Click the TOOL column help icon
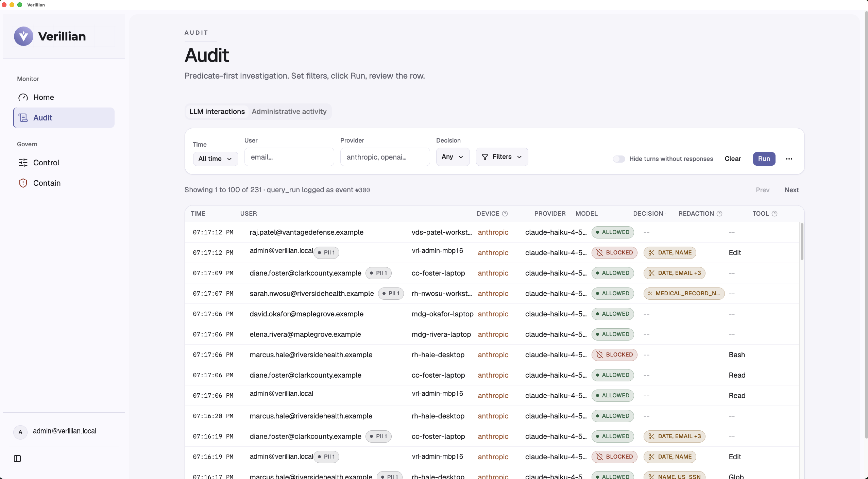 775,214
